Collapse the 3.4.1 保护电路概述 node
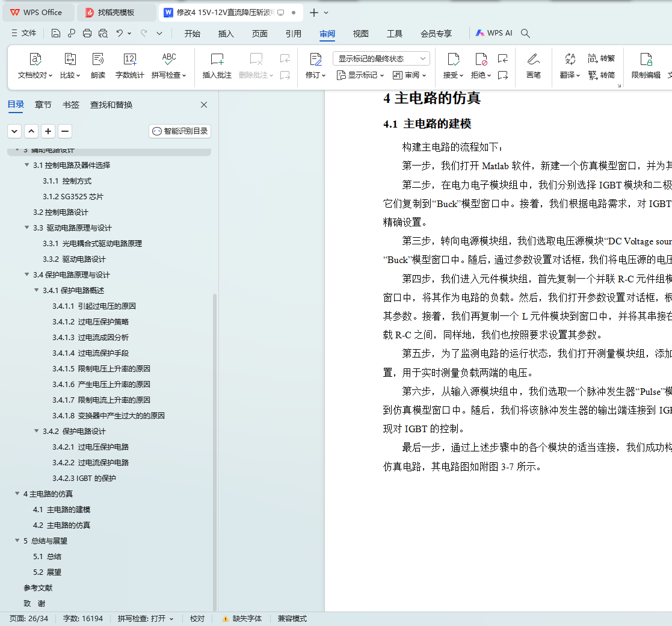This screenshot has width=672, height=626. coord(37,290)
